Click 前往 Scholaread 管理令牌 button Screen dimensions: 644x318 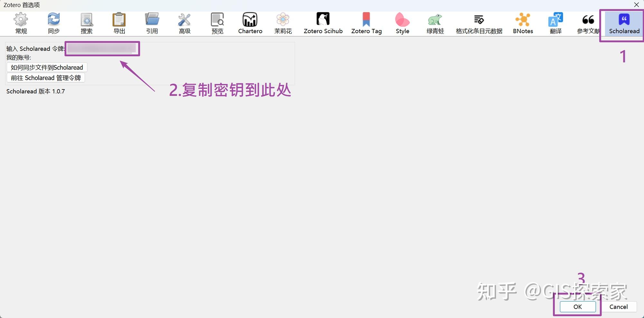point(45,78)
